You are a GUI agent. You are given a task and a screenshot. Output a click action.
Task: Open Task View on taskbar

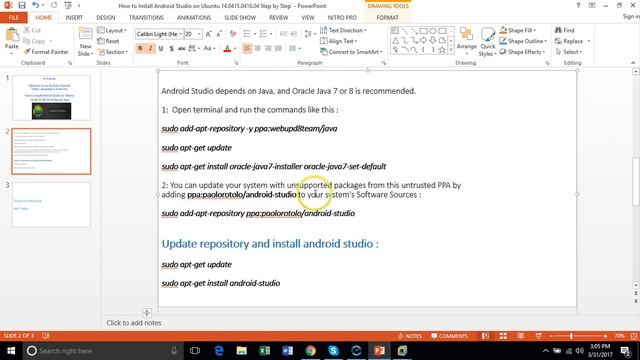195,351
